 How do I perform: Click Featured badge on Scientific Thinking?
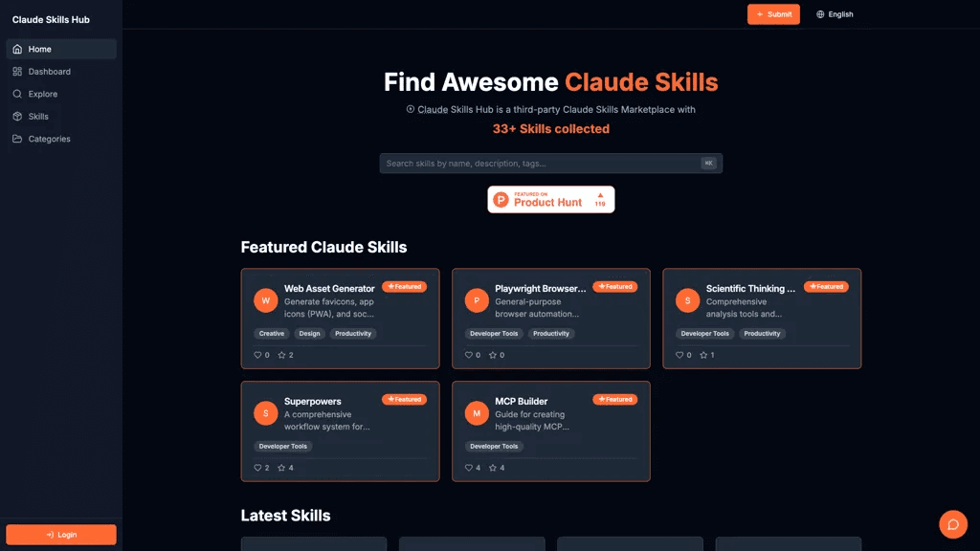pyautogui.click(x=826, y=287)
